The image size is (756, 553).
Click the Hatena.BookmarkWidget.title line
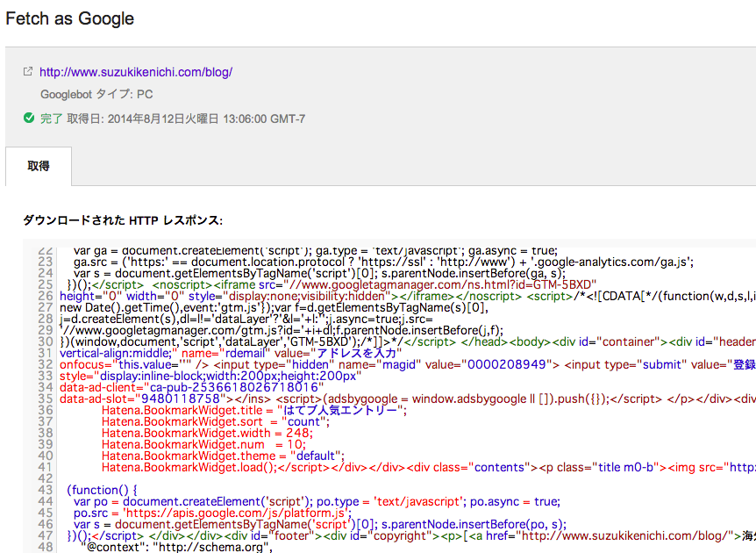click(254, 411)
